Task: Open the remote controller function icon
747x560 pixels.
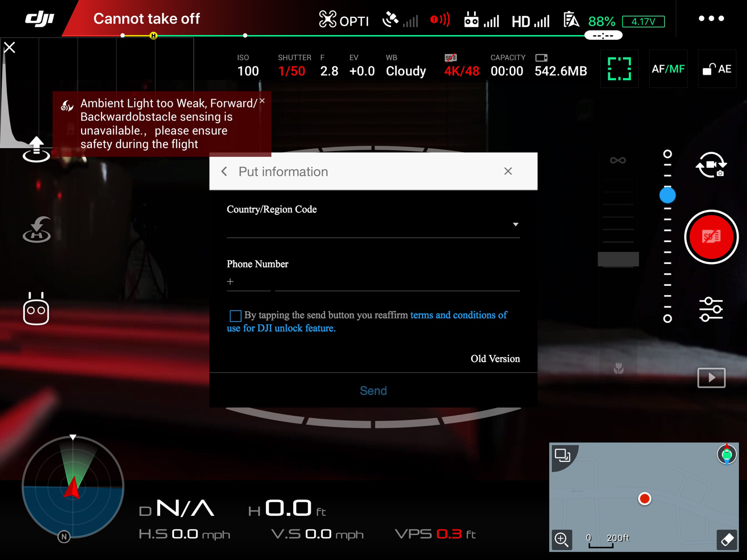Action: point(36,309)
